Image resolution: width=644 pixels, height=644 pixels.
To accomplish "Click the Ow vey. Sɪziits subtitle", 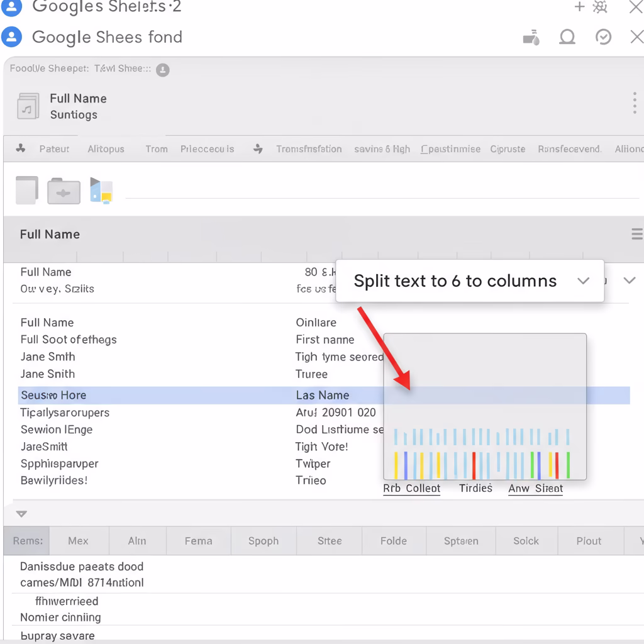I will pyautogui.click(x=57, y=289).
